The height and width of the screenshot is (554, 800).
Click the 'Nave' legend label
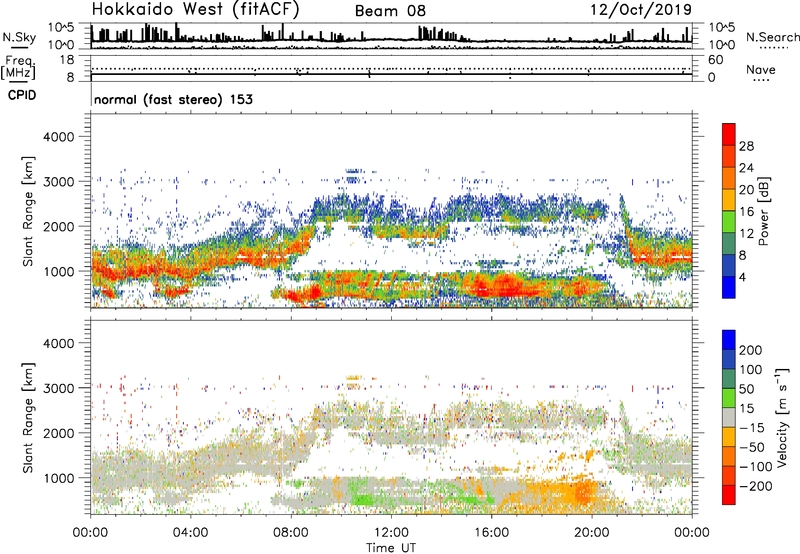761,70
